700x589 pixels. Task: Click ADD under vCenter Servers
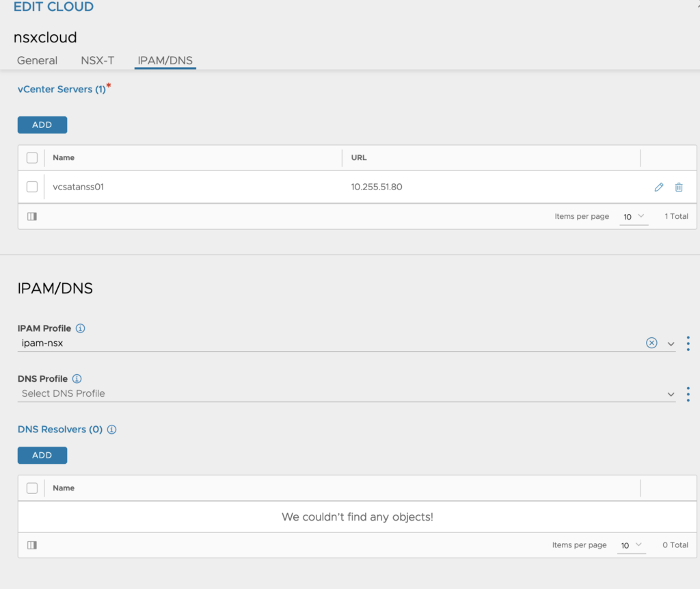coord(42,125)
